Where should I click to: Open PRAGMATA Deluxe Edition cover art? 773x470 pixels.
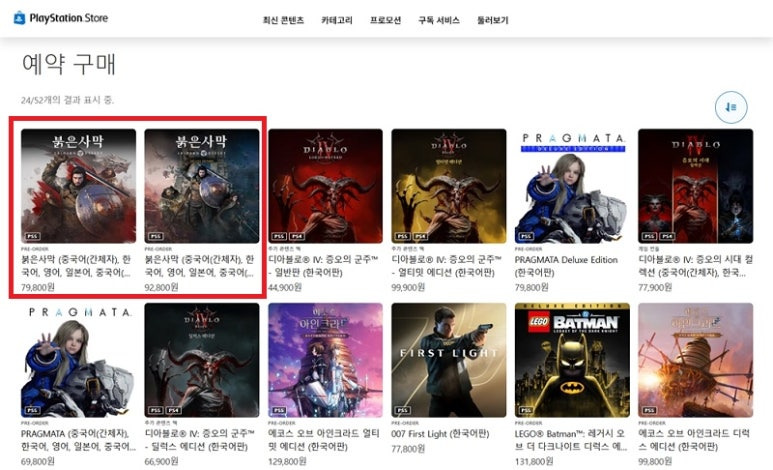572,186
